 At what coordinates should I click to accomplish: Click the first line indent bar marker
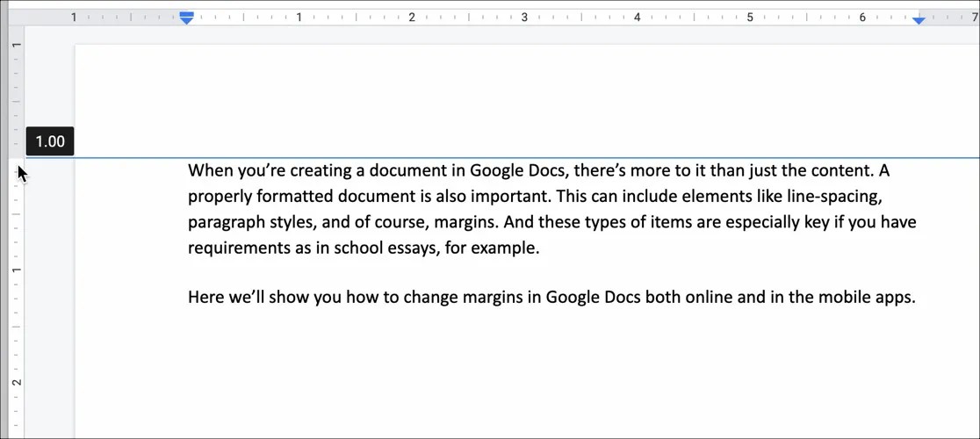point(186,13)
